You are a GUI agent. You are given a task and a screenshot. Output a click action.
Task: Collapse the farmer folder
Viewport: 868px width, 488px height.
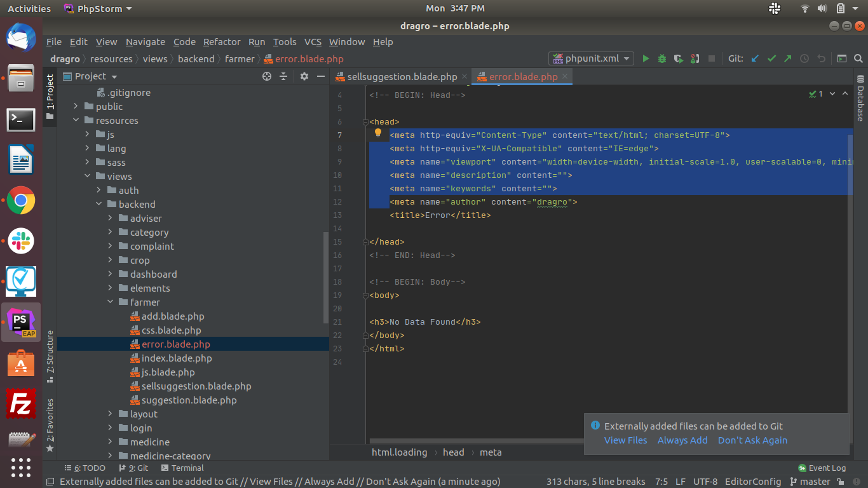pos(110,302)
